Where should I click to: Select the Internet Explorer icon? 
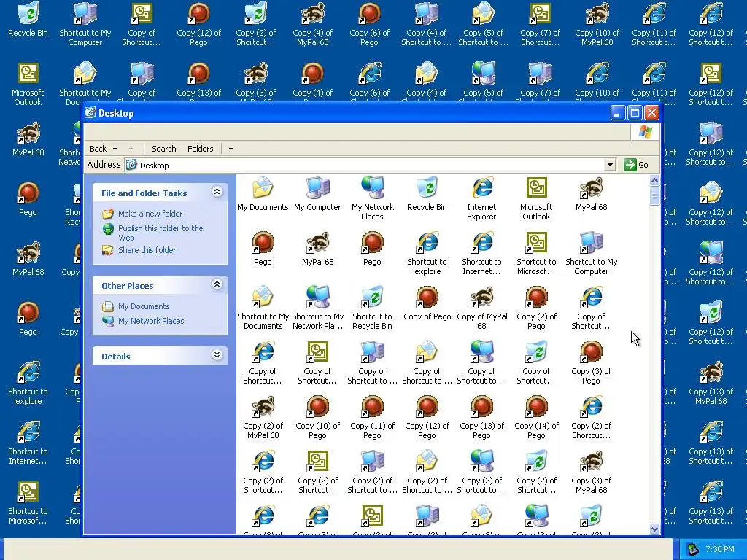(x=481, y=198)
